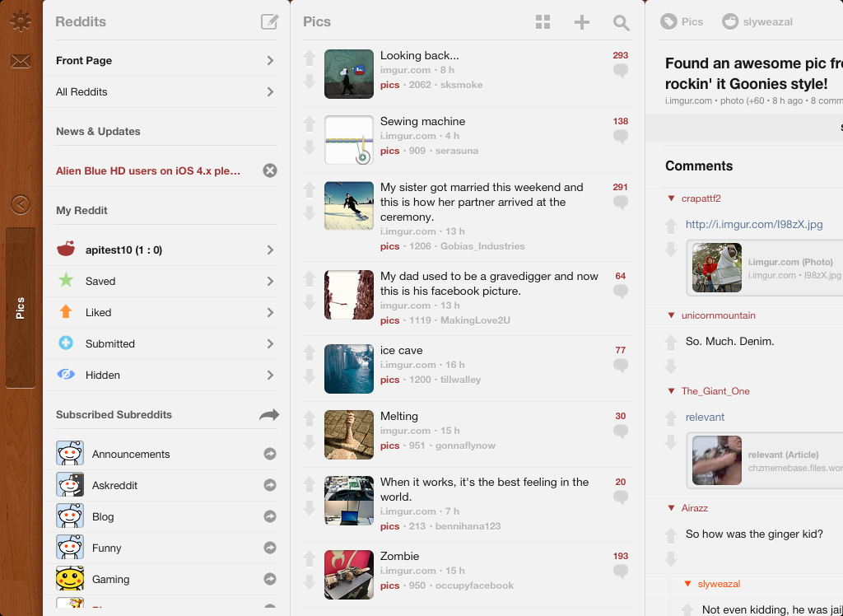
Task: Open Saved list chevron
Action: pos(270,282)
